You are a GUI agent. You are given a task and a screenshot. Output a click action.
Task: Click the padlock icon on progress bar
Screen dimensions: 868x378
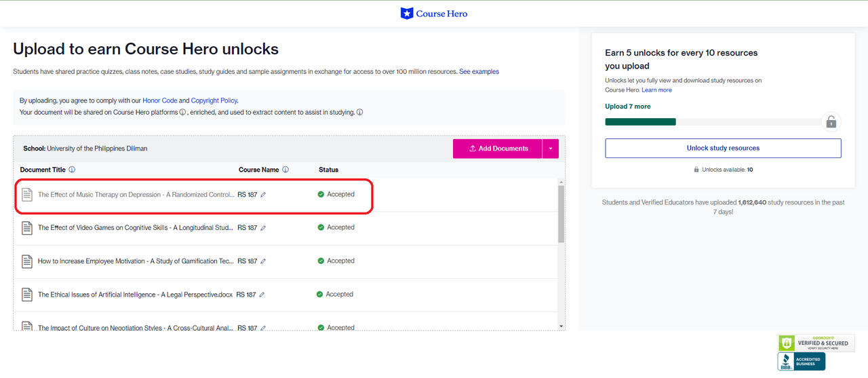click(x=831, y=121)
